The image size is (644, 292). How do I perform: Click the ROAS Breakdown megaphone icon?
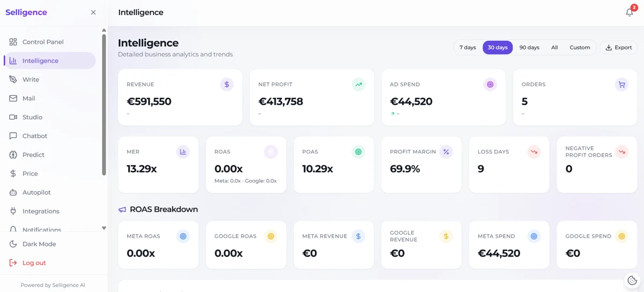click(122, 210)
